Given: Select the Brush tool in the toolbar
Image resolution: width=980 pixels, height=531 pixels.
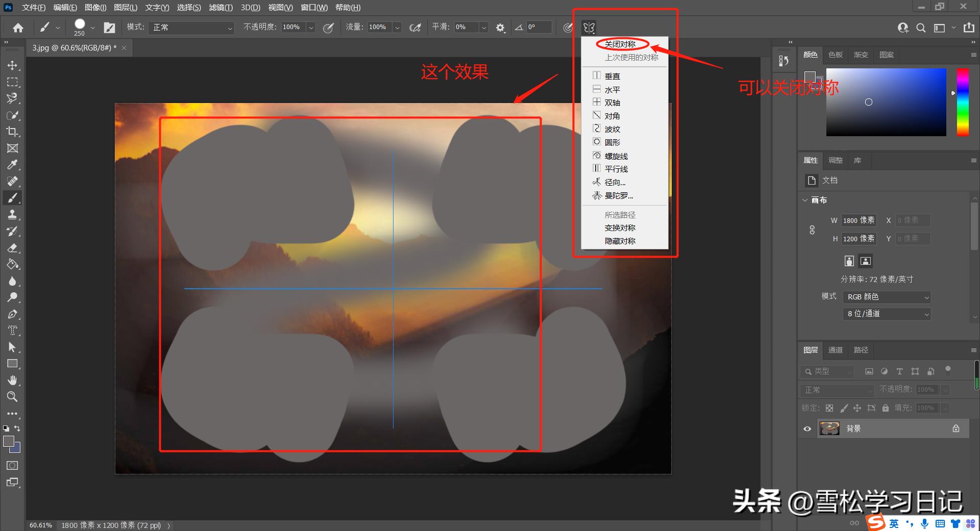Looking at the screenshot, I should click(13, 198).
